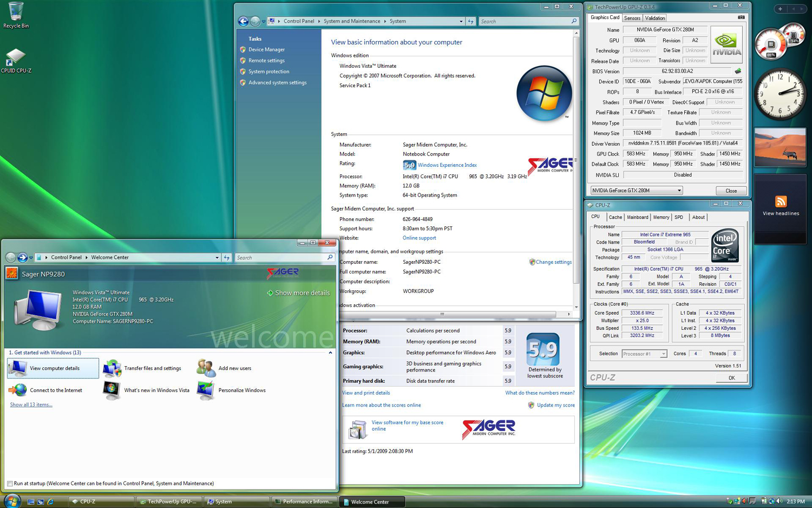
Task: Click Connect to the Internet icon
Action: 17,390
